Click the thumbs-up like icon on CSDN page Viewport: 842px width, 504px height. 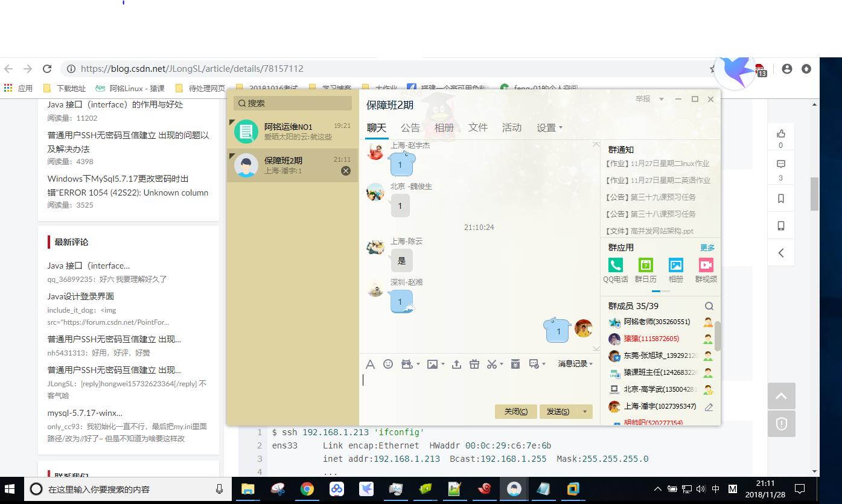[781, 133]
